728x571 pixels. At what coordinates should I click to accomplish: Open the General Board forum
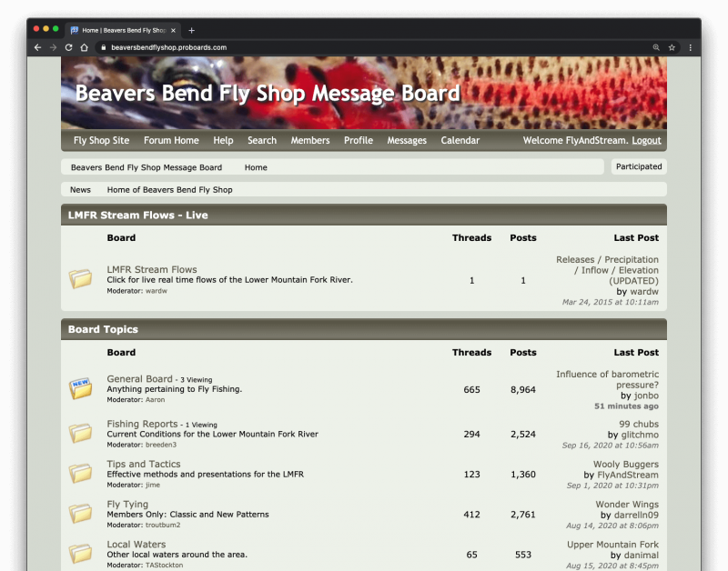[x=139, y=378]
